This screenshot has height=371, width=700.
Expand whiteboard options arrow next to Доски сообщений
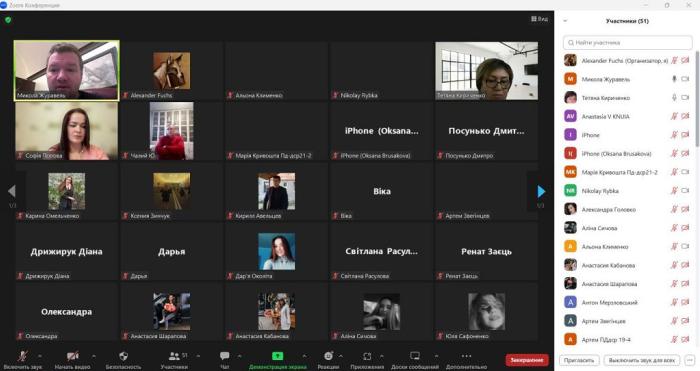[436, 356]
